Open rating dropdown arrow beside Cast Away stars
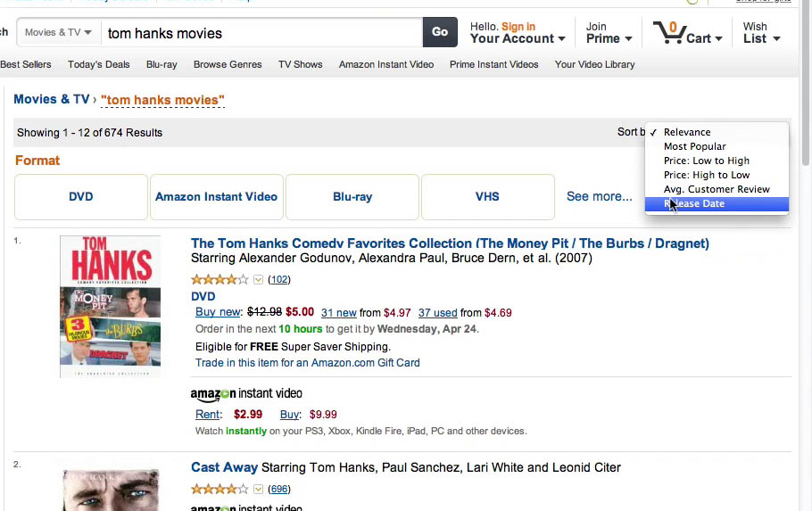The width and height of the screenshot is (812, 511). tap(259, 489)
